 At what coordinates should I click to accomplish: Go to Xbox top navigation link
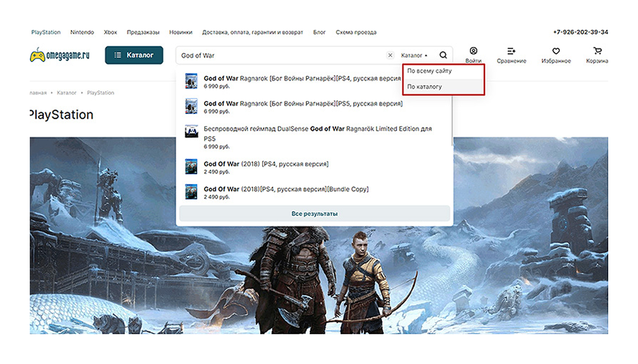(111, 32)
